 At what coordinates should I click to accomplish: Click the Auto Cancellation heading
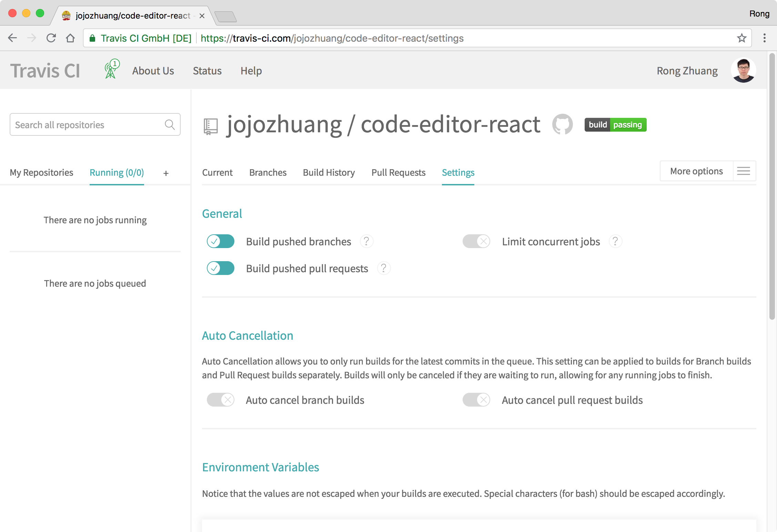click(248, 336)
